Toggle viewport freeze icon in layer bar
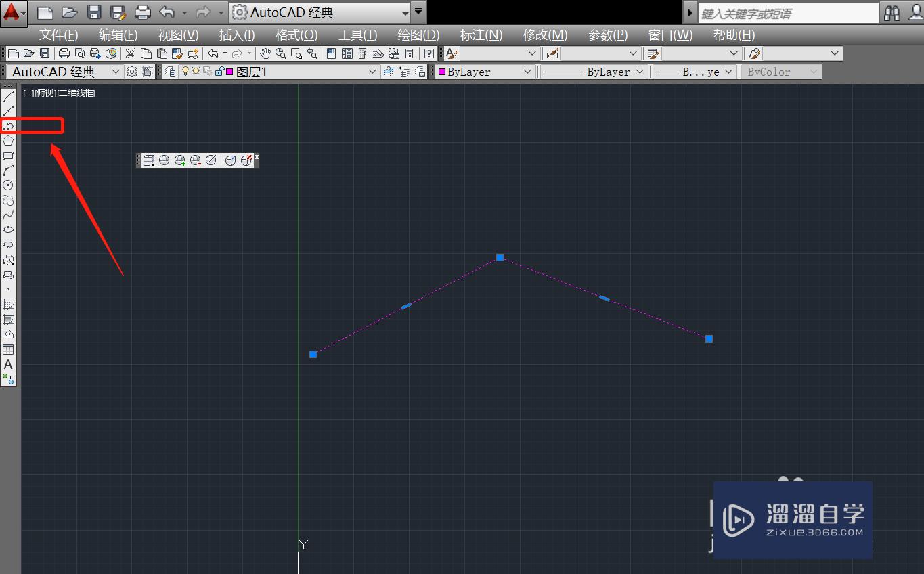This screenshot has width=924, height=574. click(207, 72)
